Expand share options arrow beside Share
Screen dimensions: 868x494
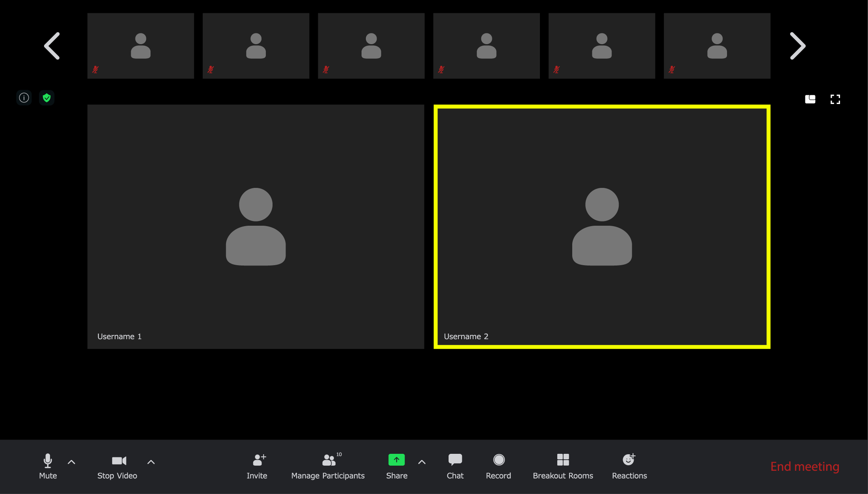point(422,462)
